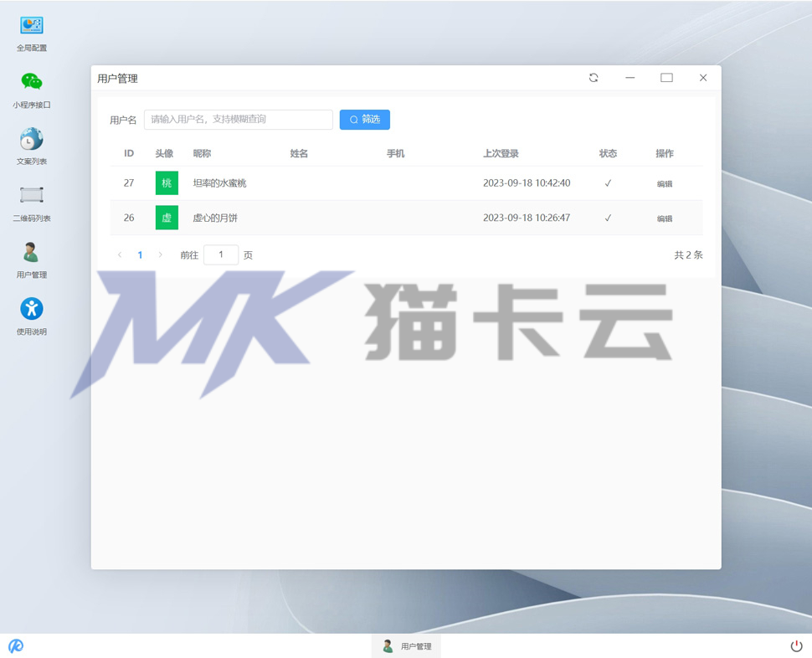Click login time 2023-09-18 10:42:40

point(527,182)
